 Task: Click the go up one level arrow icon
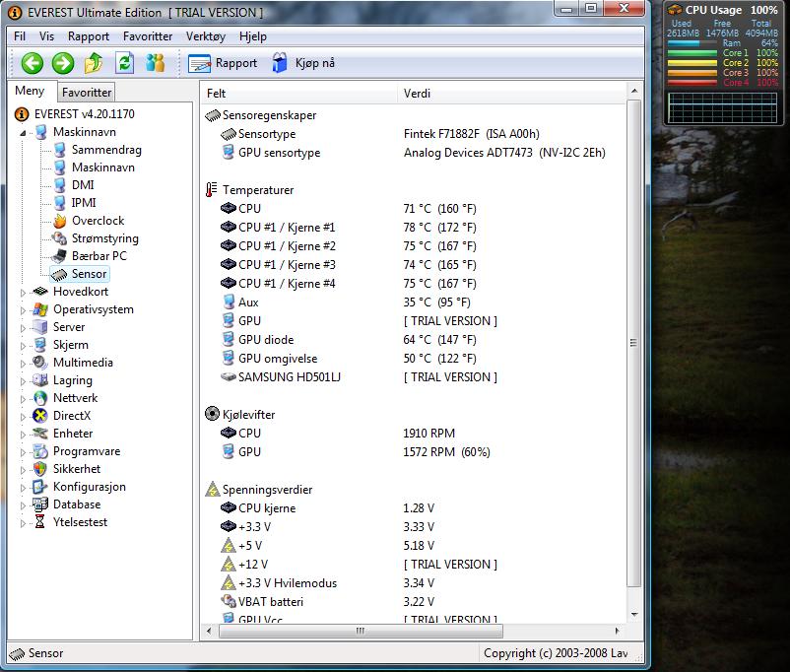coord(94,63)
